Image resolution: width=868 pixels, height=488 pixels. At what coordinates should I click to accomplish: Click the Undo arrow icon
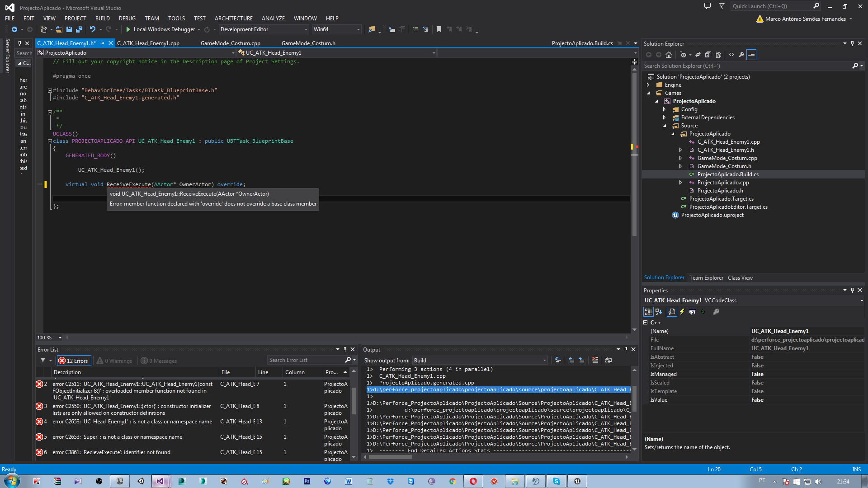pos(93,29)
